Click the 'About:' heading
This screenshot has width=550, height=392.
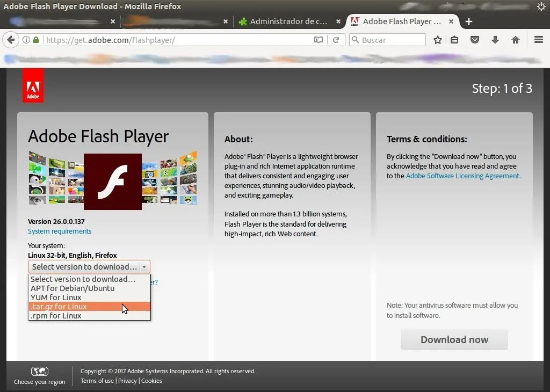238,139
